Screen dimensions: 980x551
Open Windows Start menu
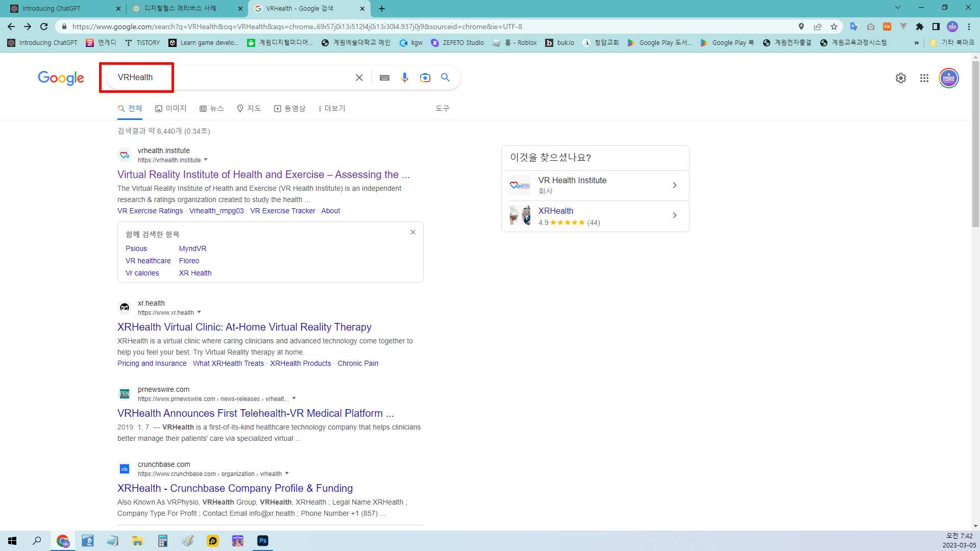[x=12, y=541]
